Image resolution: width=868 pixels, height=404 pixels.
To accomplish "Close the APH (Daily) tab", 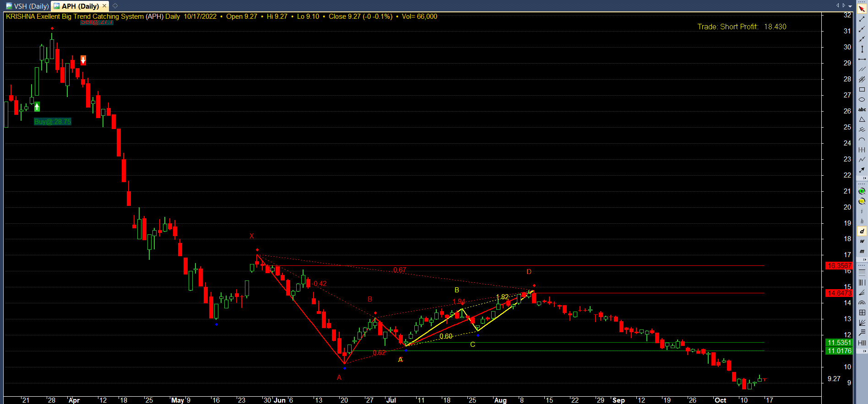I will pos(104,5).
